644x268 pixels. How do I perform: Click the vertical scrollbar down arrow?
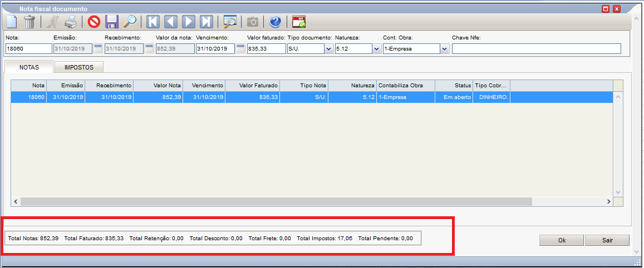click(x=618, y=192)
